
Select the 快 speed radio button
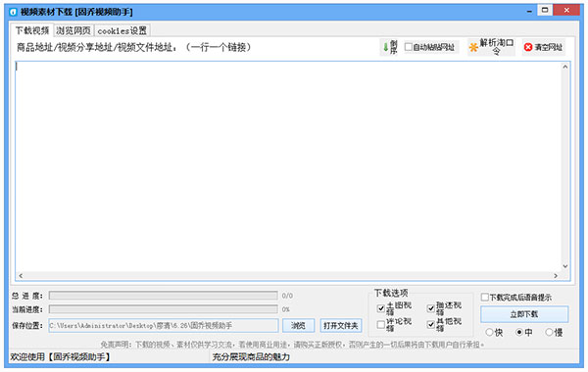489,332
